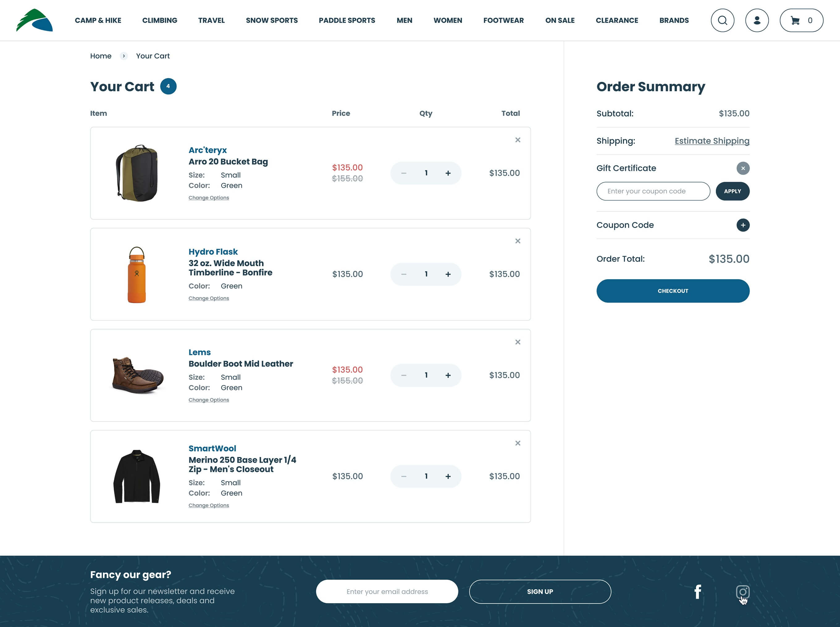Go to homepage via mountain logo
This screenshot has height=627, width=840.
(34, 20)
